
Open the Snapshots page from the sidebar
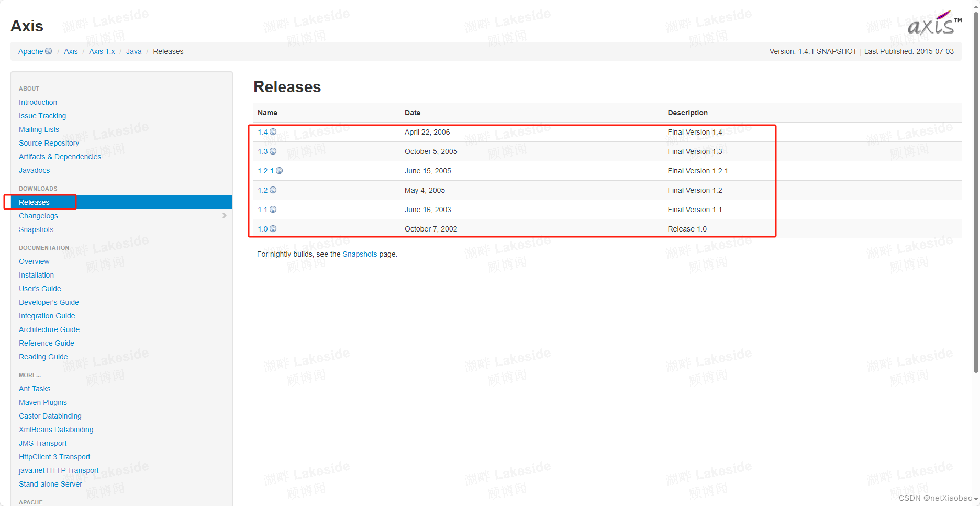(x=36, y=229)
